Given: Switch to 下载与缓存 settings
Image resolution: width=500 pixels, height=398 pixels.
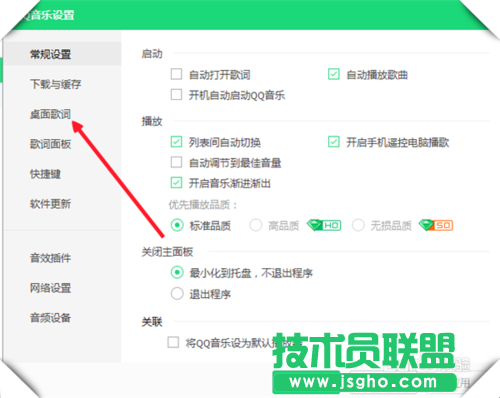Looking at the screenshot, I should coord(55,84).
